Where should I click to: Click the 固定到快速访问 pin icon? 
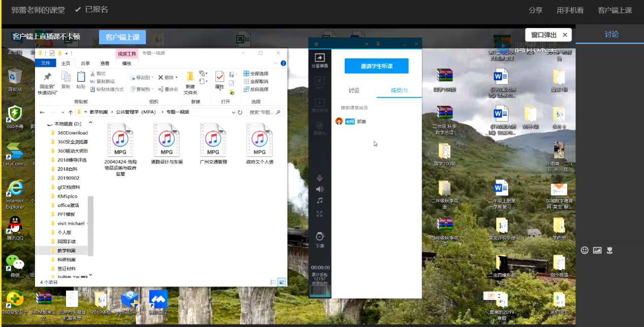coord(48,77)
